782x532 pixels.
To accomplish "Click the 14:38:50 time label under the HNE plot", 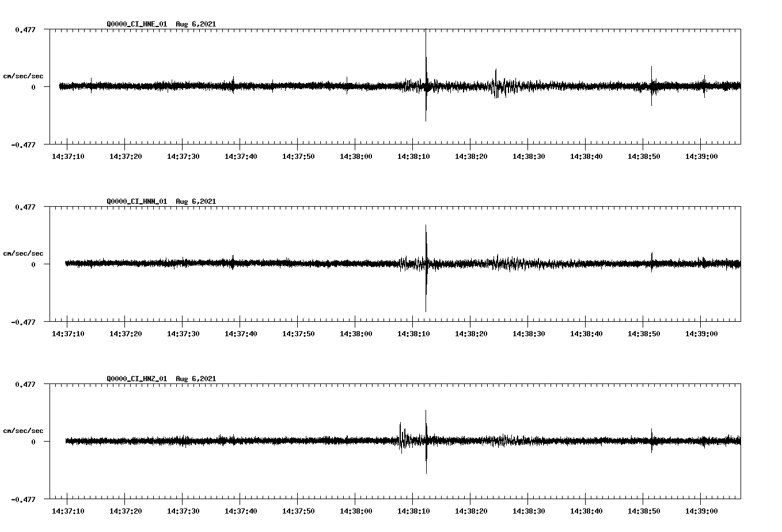I will click(x=644, y=157).
